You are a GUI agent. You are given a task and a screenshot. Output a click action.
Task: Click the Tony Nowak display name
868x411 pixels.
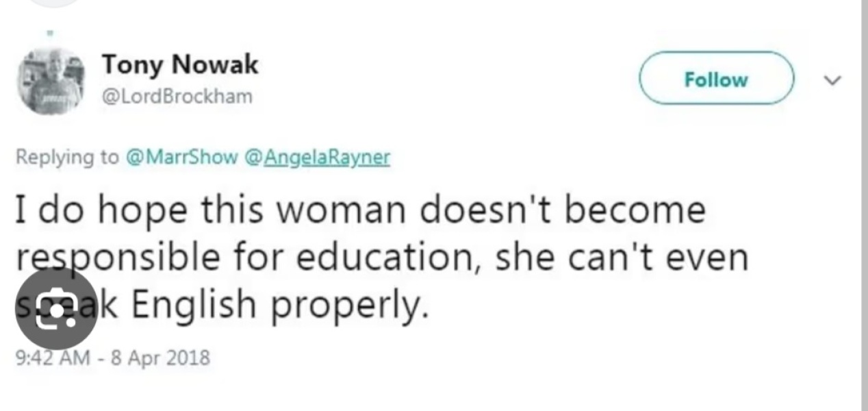180,64
